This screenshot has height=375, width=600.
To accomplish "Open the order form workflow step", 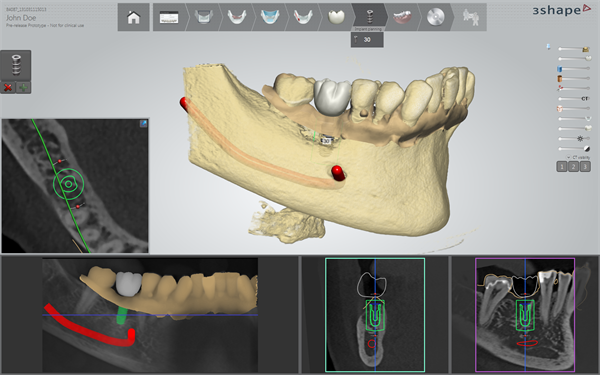I will [x=169, y=17].
